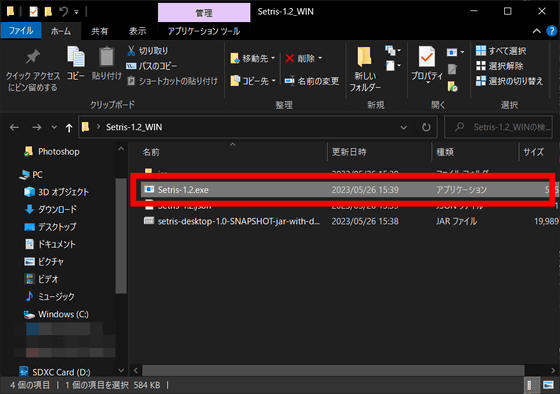Refresh the folder view
Screen dimensions: 560x394
tap(426, 127)
